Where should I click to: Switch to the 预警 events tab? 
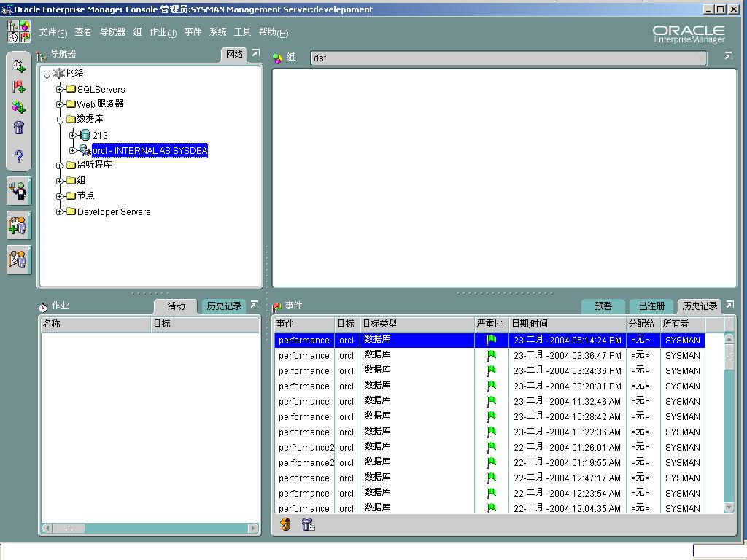[603, 306]
